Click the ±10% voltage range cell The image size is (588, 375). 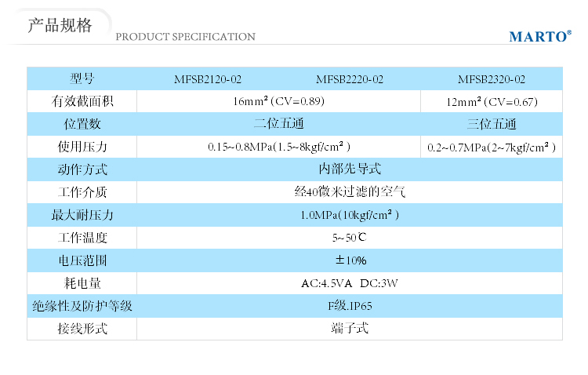coord(350,260)
